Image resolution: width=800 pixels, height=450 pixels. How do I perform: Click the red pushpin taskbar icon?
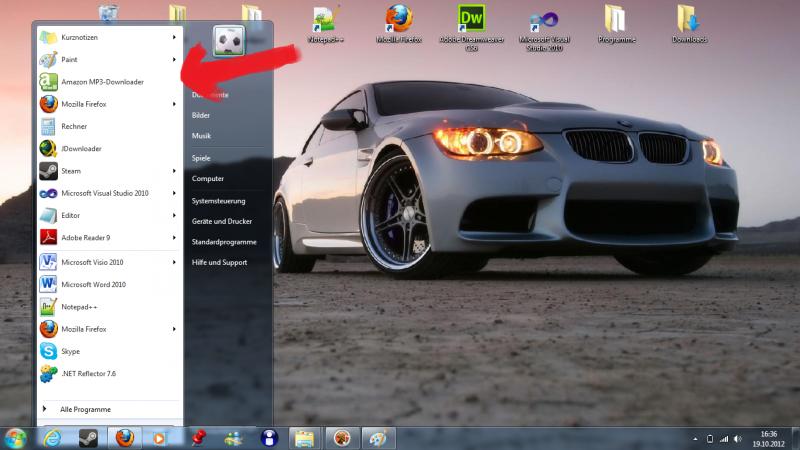pos(198,438)
